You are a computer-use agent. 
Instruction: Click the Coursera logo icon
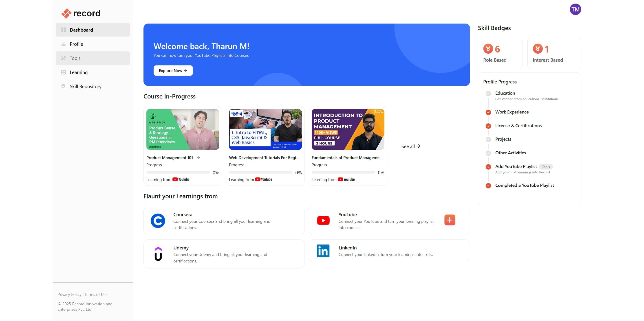pyautogui.click(x=158, y=221)
